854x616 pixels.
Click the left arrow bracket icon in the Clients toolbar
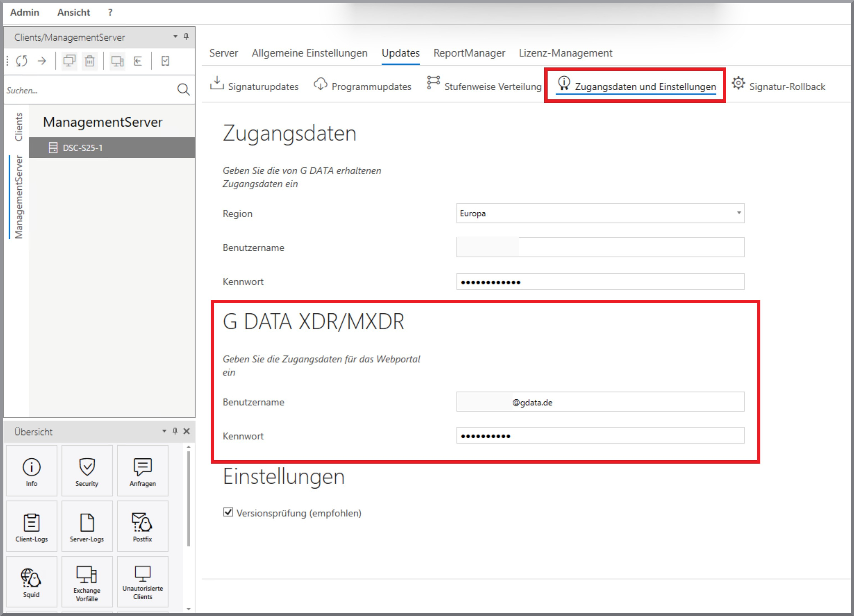coord(138,61)
